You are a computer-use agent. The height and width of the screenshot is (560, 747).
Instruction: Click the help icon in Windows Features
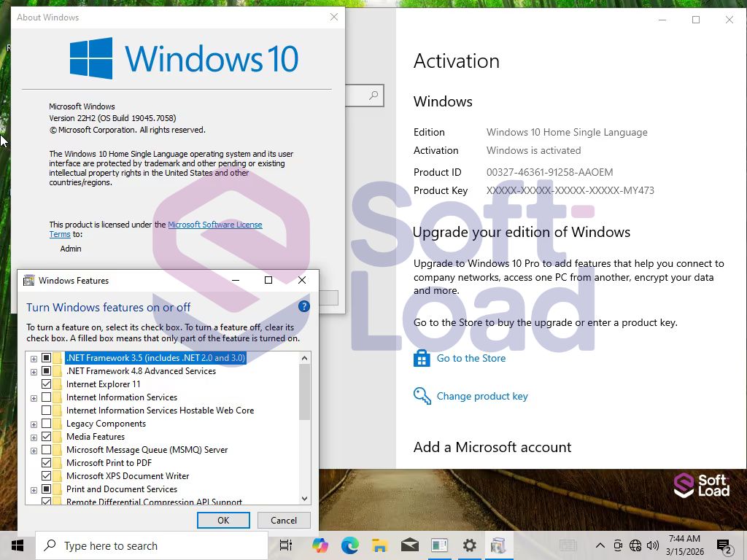tap(304, 307)
